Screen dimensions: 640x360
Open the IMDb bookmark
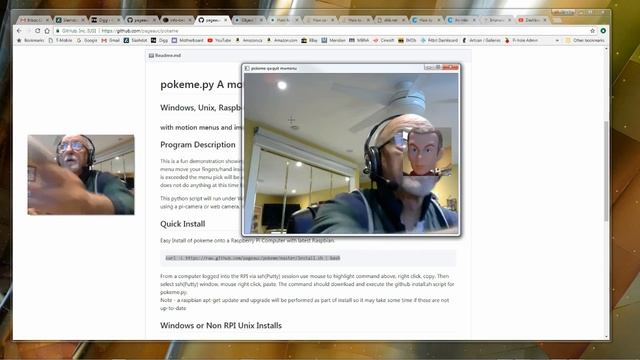click(x=407, y=40)
